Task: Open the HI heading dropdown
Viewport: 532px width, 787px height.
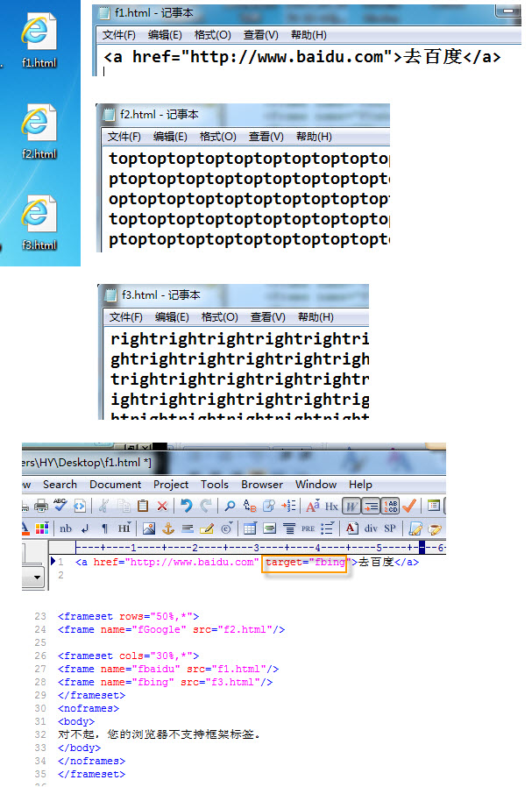Action: pos(124,528)
